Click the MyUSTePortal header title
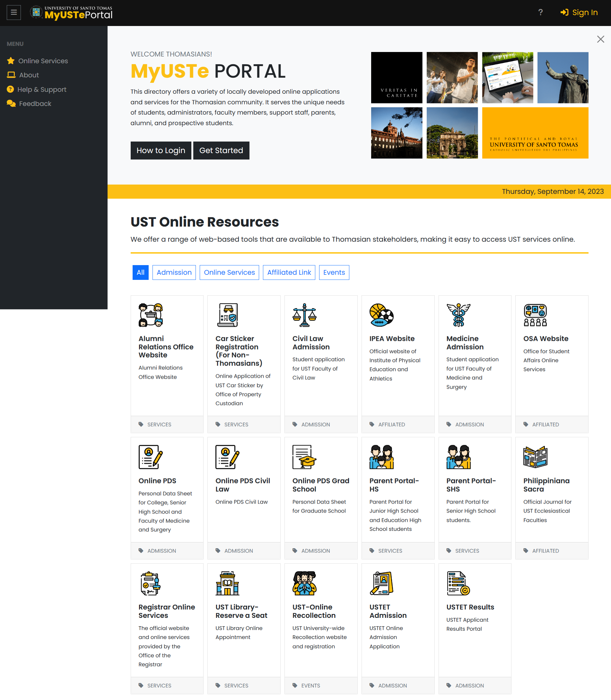611x700 pixels. pyautogui.click(x=78, y=15)
